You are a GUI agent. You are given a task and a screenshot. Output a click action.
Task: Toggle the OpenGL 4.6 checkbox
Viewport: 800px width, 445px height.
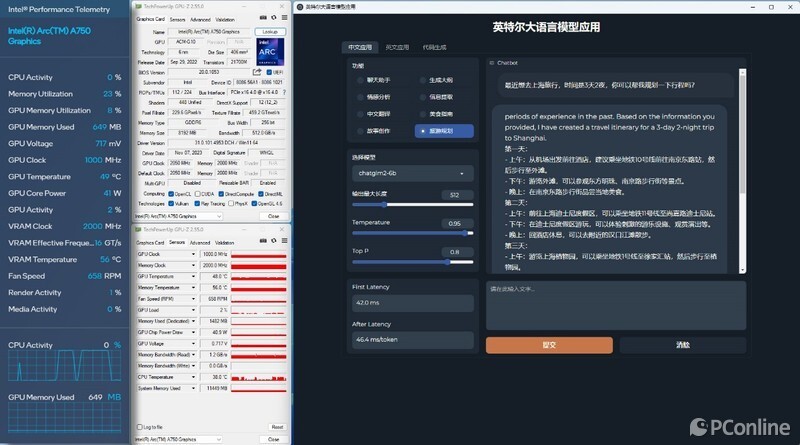[x=254, y=204]
